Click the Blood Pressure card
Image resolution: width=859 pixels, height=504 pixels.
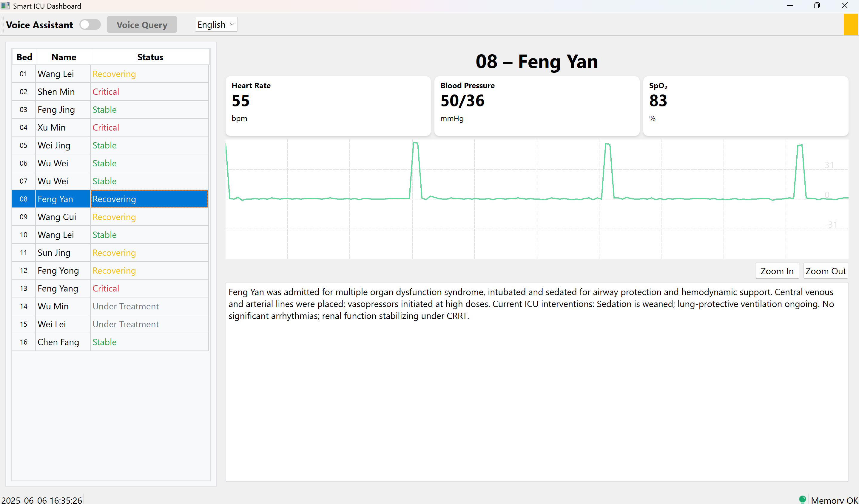coord(536,106)
